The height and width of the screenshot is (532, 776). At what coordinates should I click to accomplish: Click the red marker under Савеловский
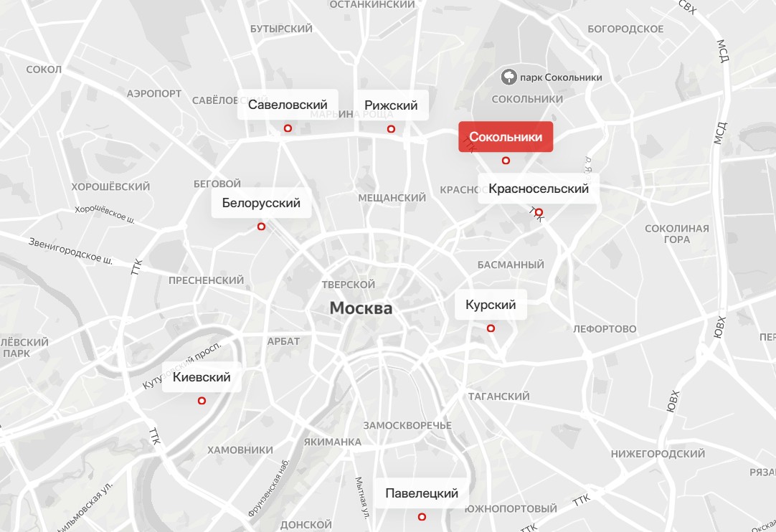(288, 128)
